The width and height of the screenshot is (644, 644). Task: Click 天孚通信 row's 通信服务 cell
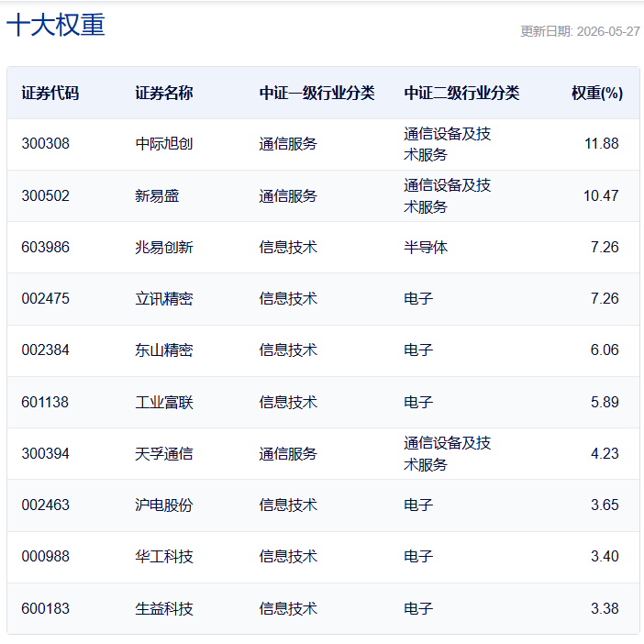pos(288,454)
